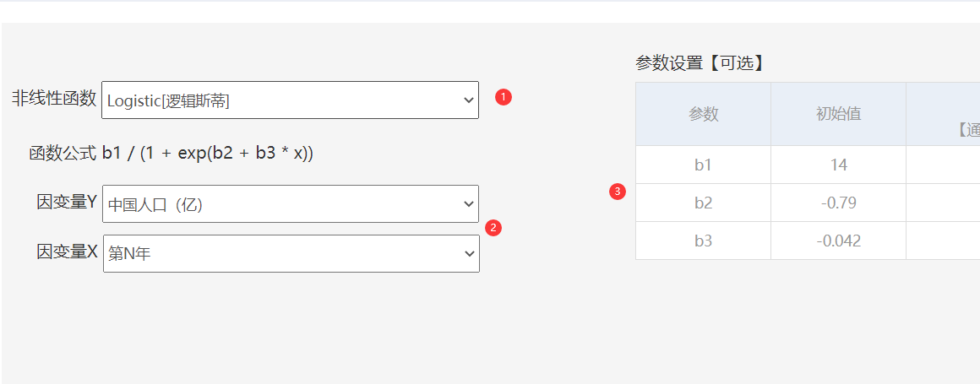Expand the 因变量Y dropdown showing 中国人口

click(x=290, y=204)
